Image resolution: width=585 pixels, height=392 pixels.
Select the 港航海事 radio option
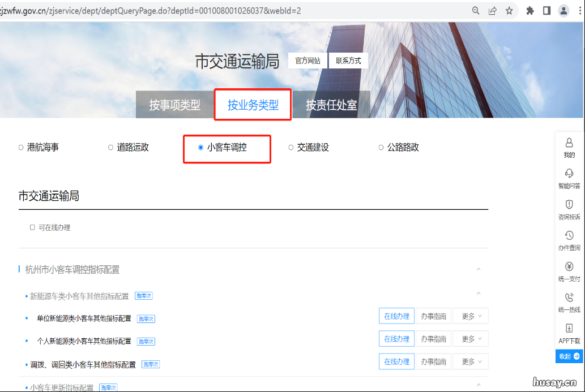coord(20,147)
